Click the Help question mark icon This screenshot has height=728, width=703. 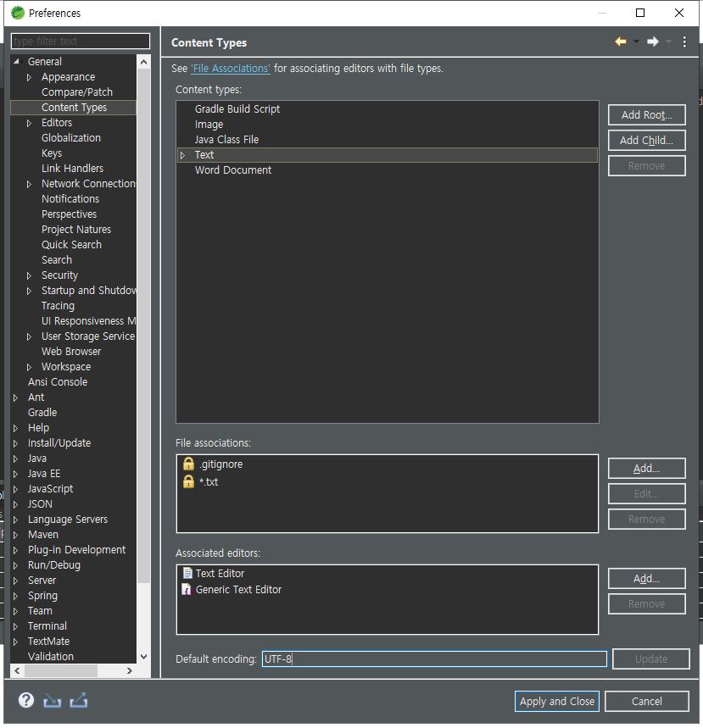coord(26,700)
